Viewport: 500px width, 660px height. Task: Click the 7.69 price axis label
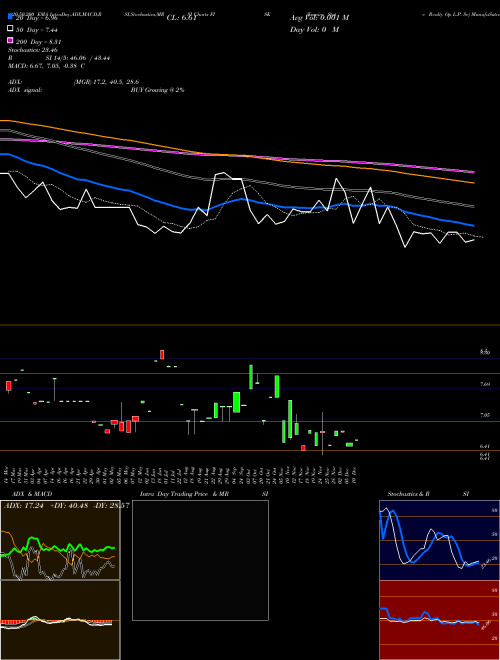485,384
